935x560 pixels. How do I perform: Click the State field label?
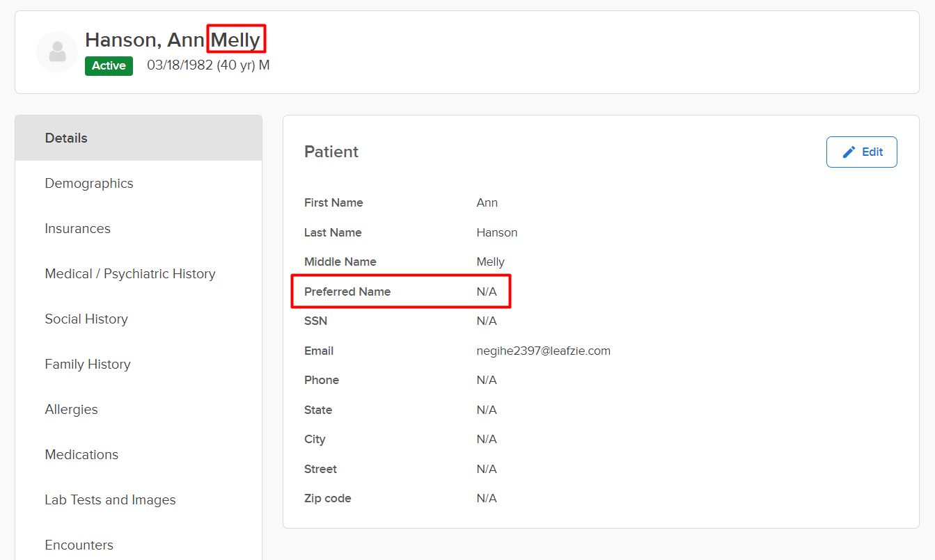tap(318, 410)
